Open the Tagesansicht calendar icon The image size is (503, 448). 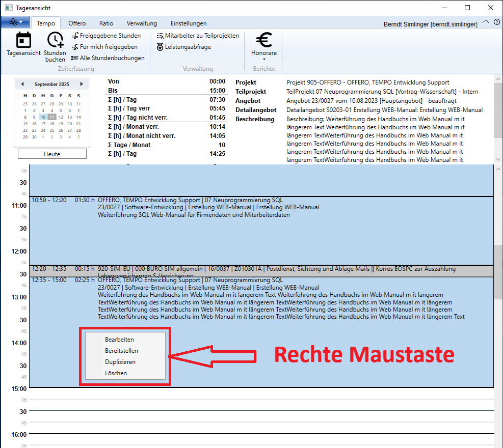pos(23,40)
